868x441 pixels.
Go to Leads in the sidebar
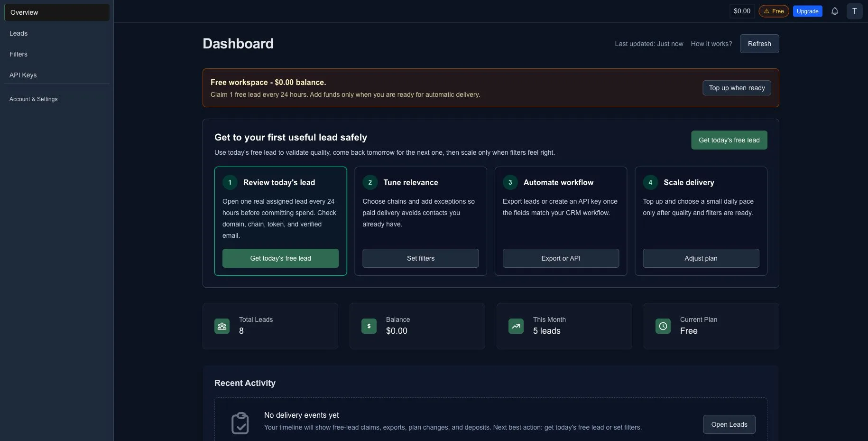tap(57, 33)
